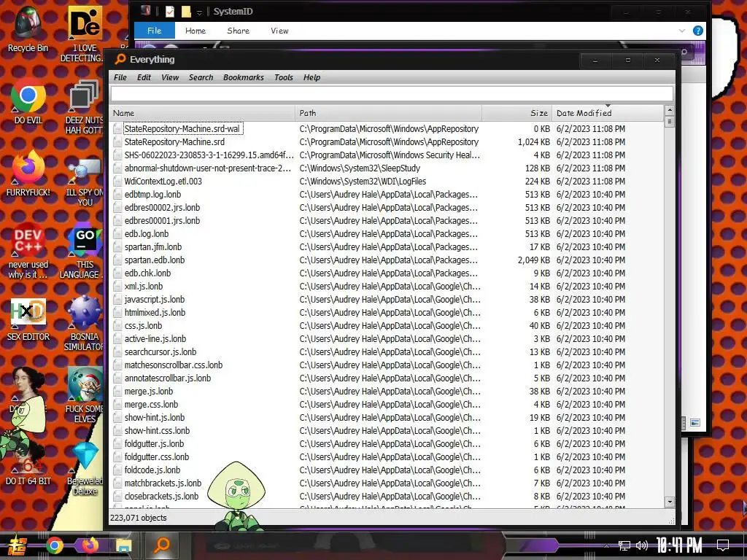Select the WdiContextLog.etl.003 file

tap(163, 182)
